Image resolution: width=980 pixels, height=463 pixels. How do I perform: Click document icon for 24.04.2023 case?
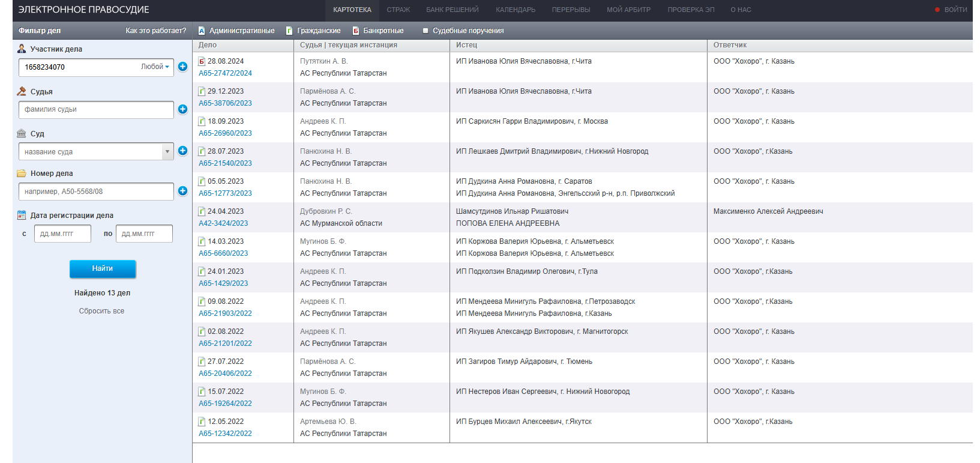[x=202, y=211]
